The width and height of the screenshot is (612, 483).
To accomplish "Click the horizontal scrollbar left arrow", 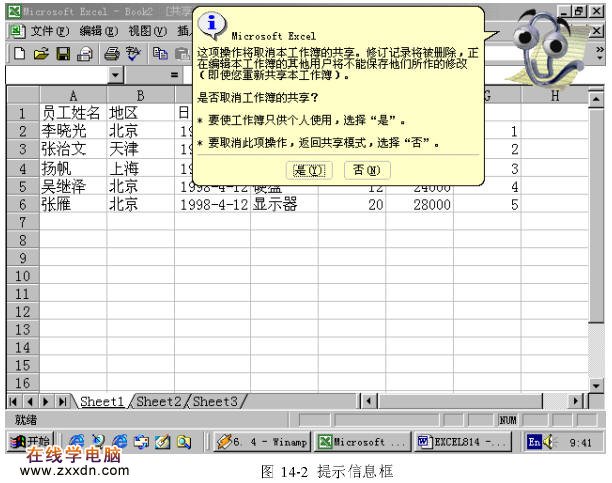I will [369, 401].
